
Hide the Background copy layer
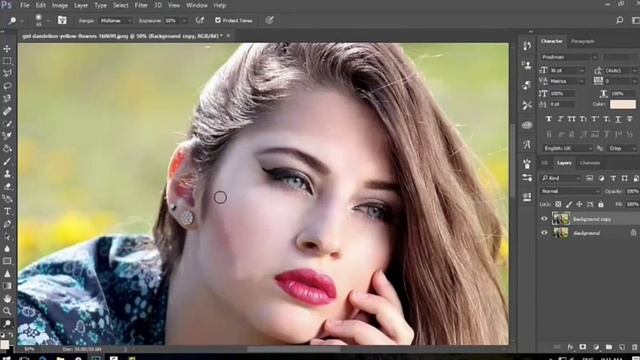544,219
